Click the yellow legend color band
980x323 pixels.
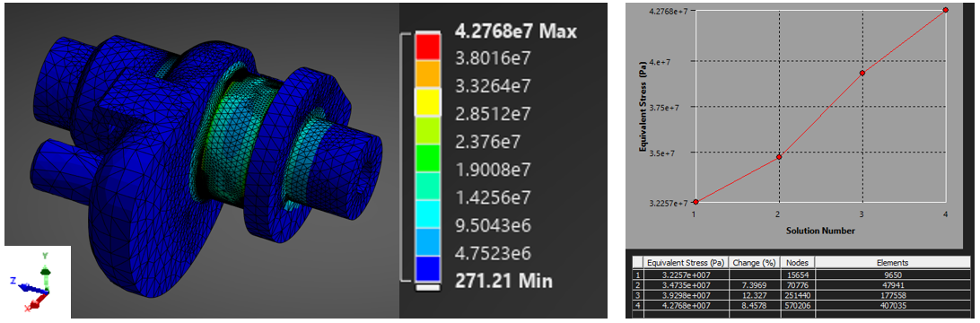tap(427, 100)
